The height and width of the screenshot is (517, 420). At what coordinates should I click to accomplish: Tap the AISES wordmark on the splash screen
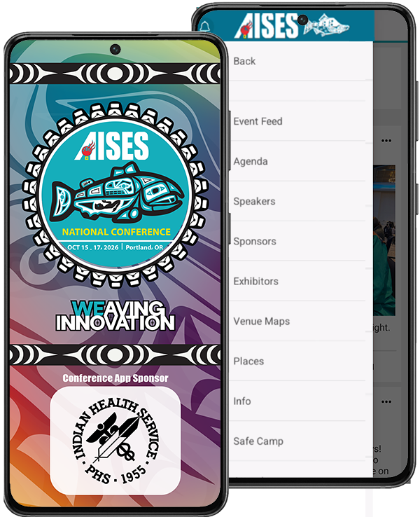click(x=112, y=146)
